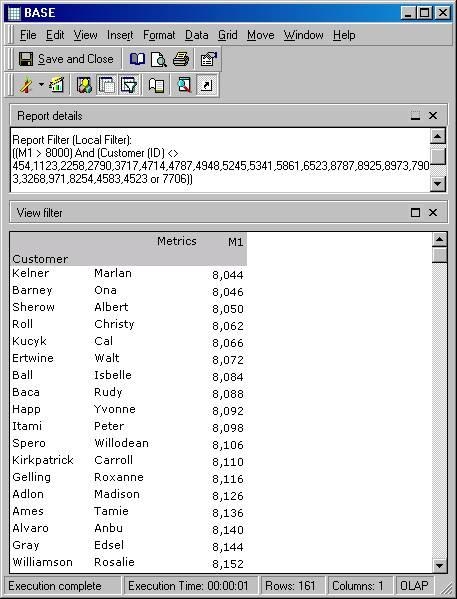Open print preview with magnifier page icon
457x599 pixels.
(x=159, y=59)
